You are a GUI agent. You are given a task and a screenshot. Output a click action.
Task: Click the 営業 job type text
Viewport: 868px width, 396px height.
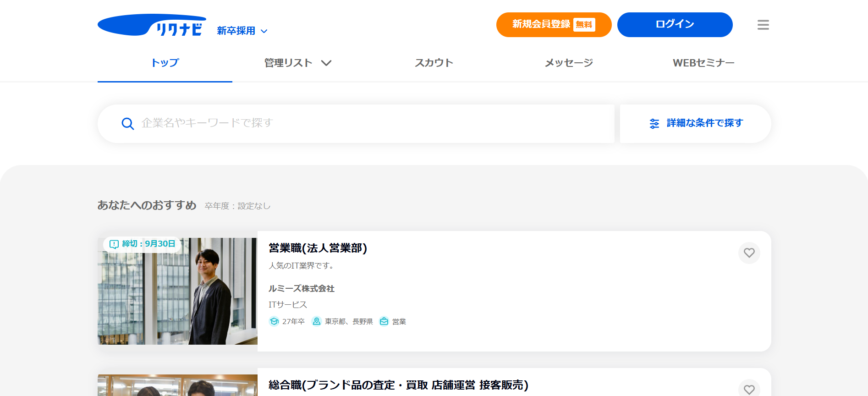coord(399,322)
